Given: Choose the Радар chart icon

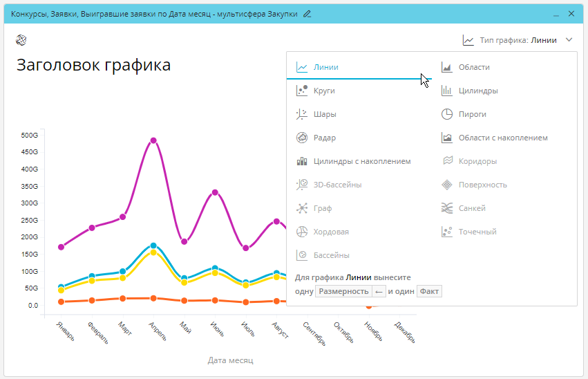Looking at the screenshot, I should point(302,138).
